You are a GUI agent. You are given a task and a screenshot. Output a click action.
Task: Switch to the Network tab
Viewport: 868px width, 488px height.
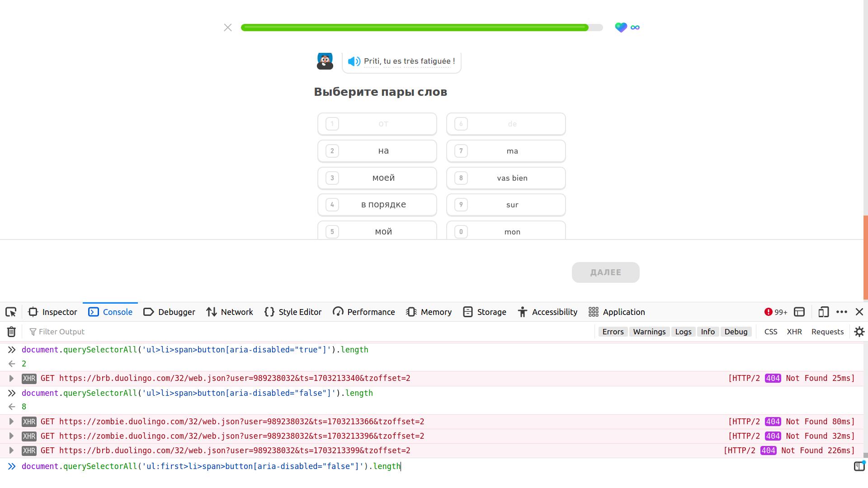[x=230, y=312]
